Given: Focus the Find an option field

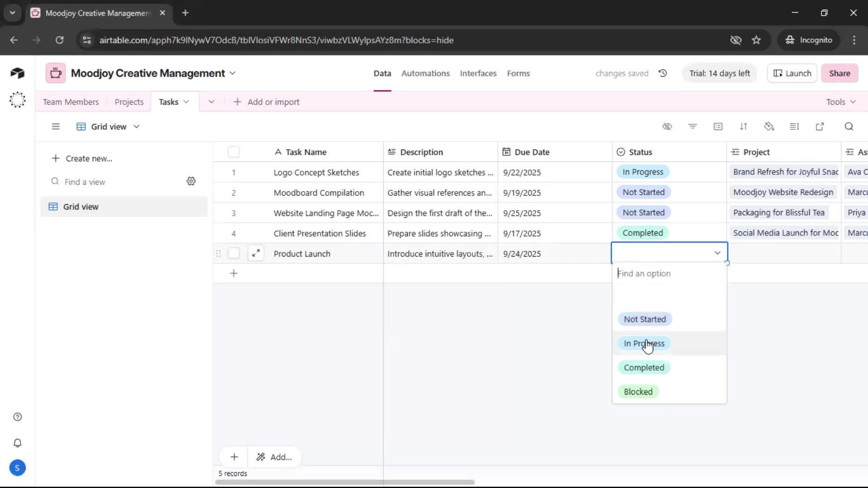Looking at the screenshot, I should point(669,273).
